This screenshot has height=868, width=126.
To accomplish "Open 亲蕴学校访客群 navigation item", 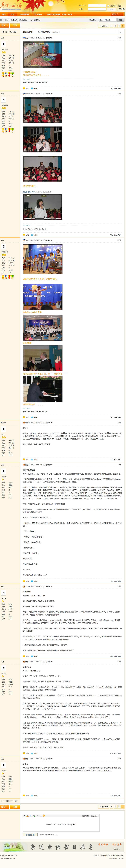I will pyautogui.click(x=59, y=14).
